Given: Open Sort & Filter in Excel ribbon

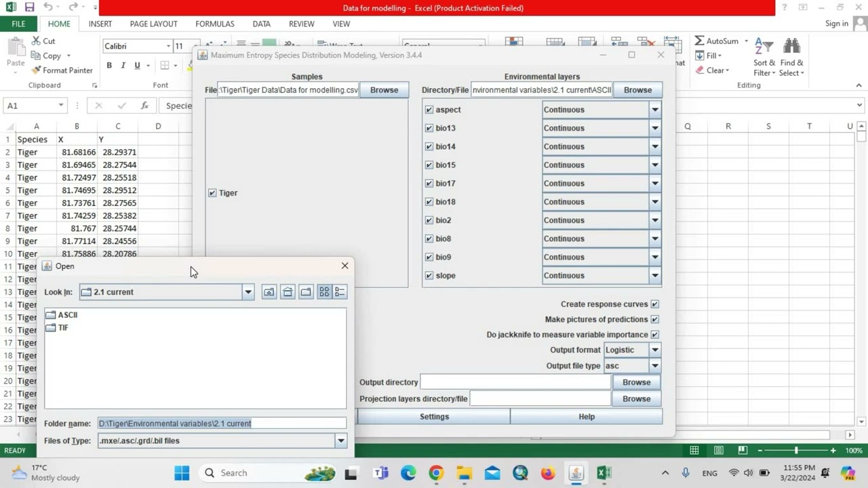Looking at the screenshot, I should (764, 57).
